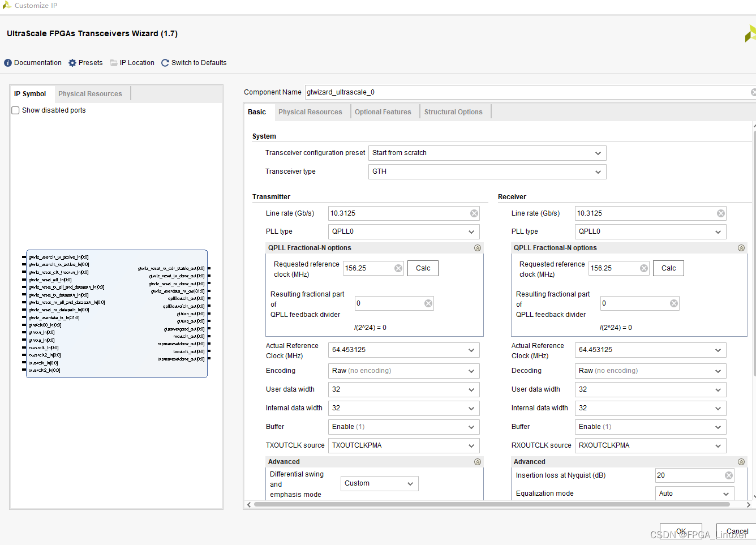Open Transceiver configuration preset dropdown
Image resolution: width=756 pixels, height=545 pixels.
point(487,153)
